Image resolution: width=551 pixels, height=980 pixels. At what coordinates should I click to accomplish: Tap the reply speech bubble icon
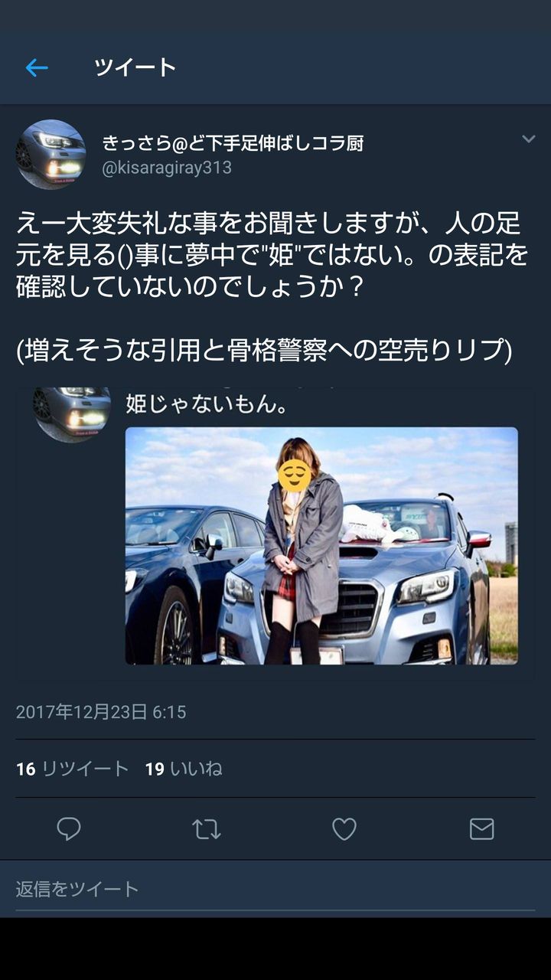(x=69, y=828)
